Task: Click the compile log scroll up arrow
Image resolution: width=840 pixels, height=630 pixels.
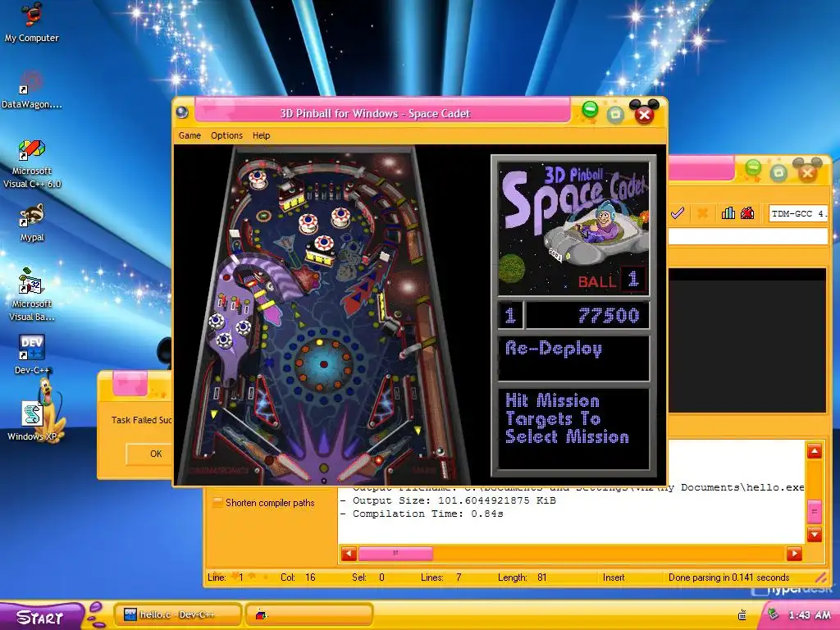Action: pos(815,451)
